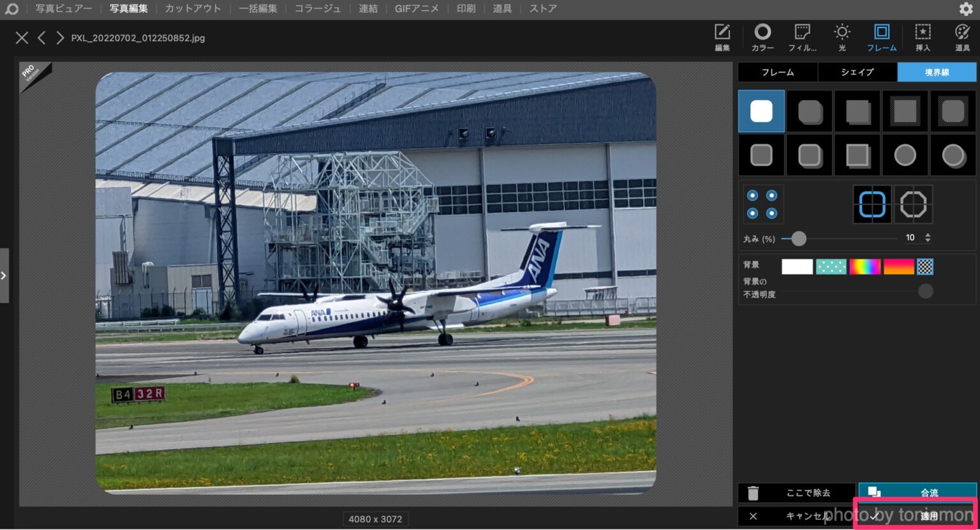The width and height of the screenshot is (980, 530).
Task: Select the octagon border shape icon
Action: [914, 204]
